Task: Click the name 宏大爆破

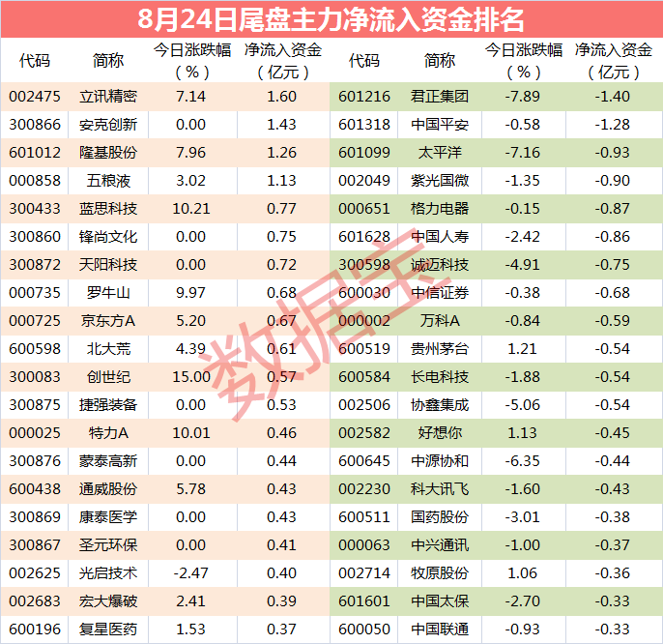Action: pos(108,601)
